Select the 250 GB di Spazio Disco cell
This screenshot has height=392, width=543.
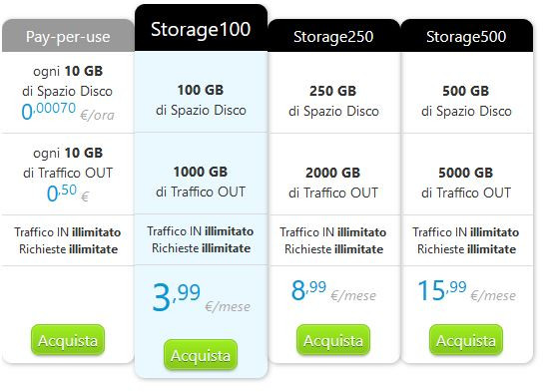(333, 101)
